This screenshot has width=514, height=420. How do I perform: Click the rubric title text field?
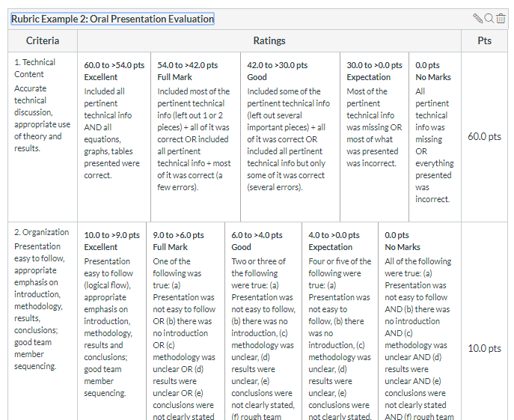pos(112,19)
